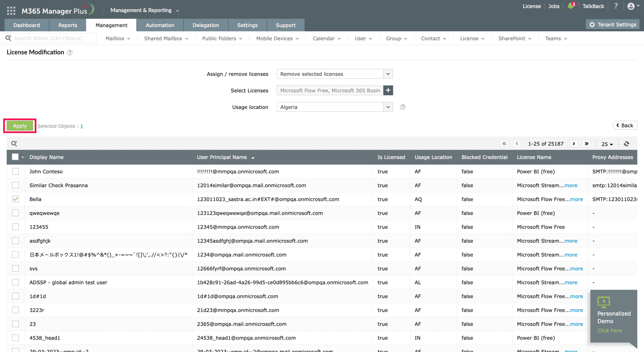Expand the Usage location Algeria dropdown
The height and width of the screenshot is (352, 644).
click(335, 107)
